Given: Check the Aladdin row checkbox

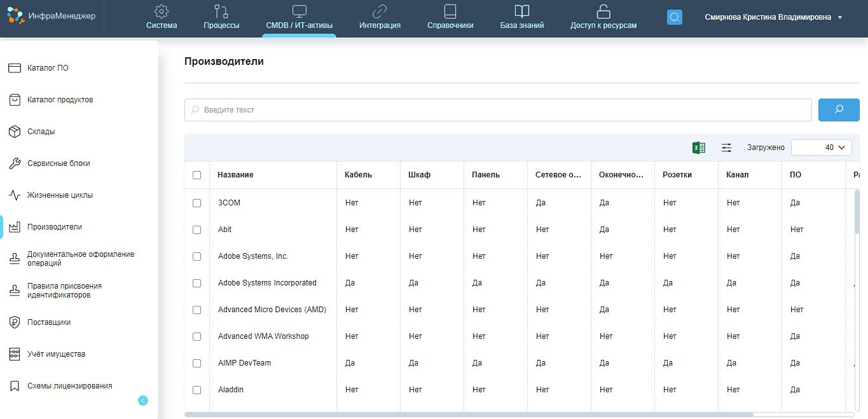Looking at the screenshot, I should 196,390.
